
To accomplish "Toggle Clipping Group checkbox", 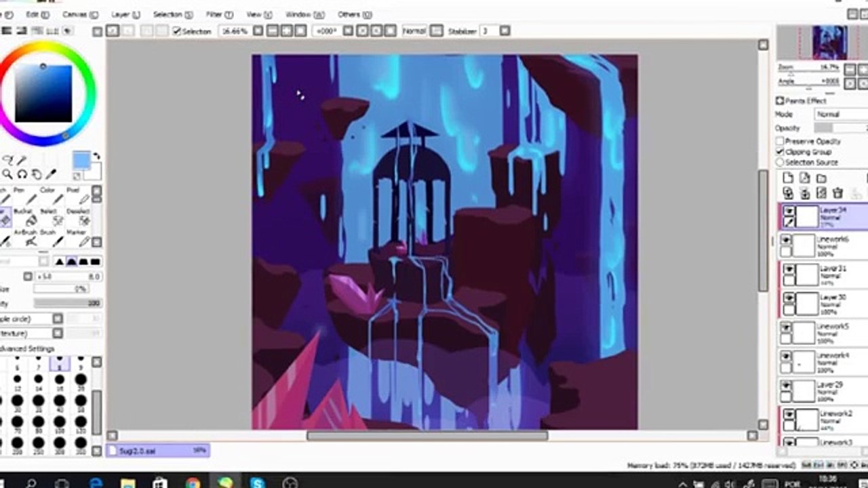I will [x=780, y=152].
